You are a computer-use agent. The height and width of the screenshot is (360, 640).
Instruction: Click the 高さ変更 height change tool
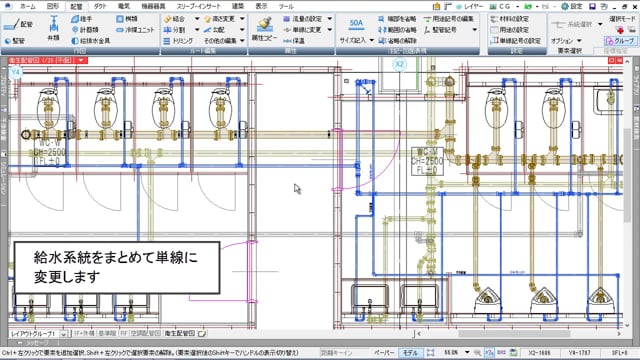tap(220, 19)
